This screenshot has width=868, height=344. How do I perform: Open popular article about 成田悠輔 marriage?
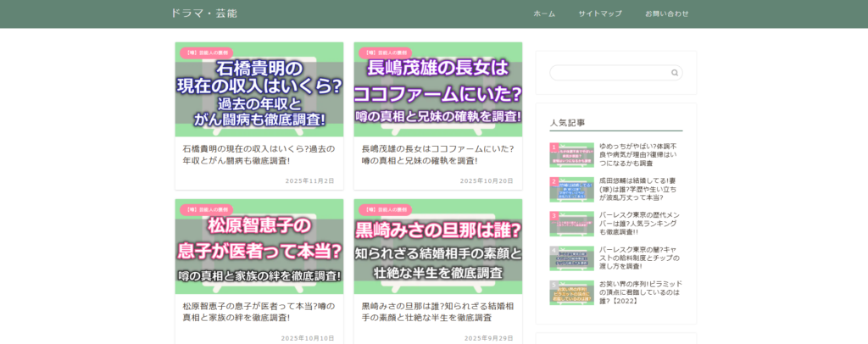[639, 189]
